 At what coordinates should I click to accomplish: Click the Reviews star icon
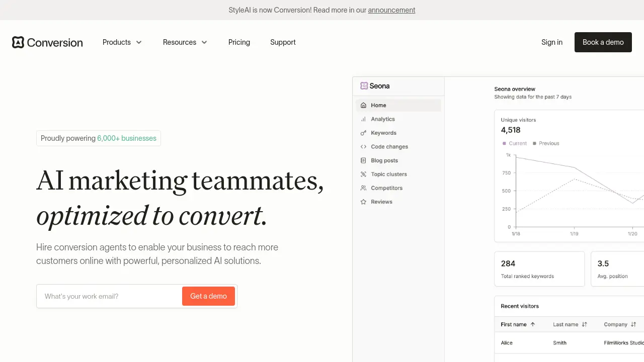coord(363,202)
